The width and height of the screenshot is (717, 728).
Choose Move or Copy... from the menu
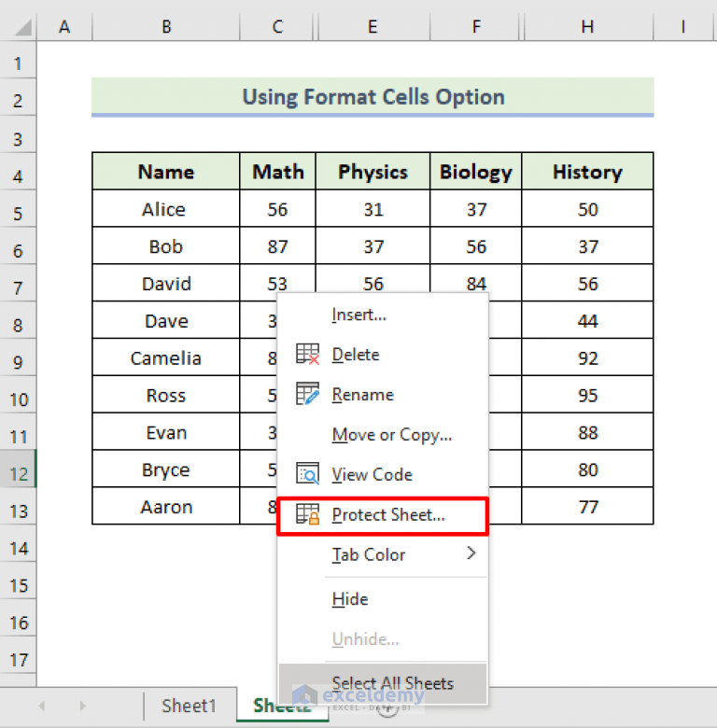click(x=383, y=435)
